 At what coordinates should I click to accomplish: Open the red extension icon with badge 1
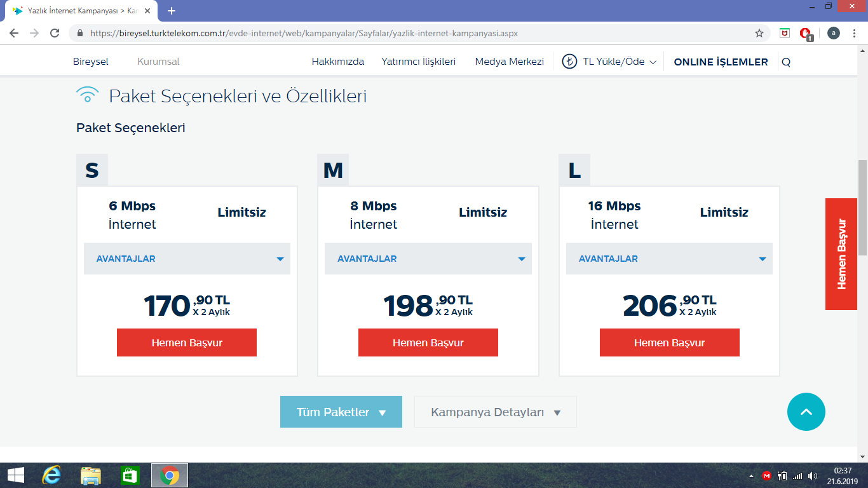(x=806, y=34)
